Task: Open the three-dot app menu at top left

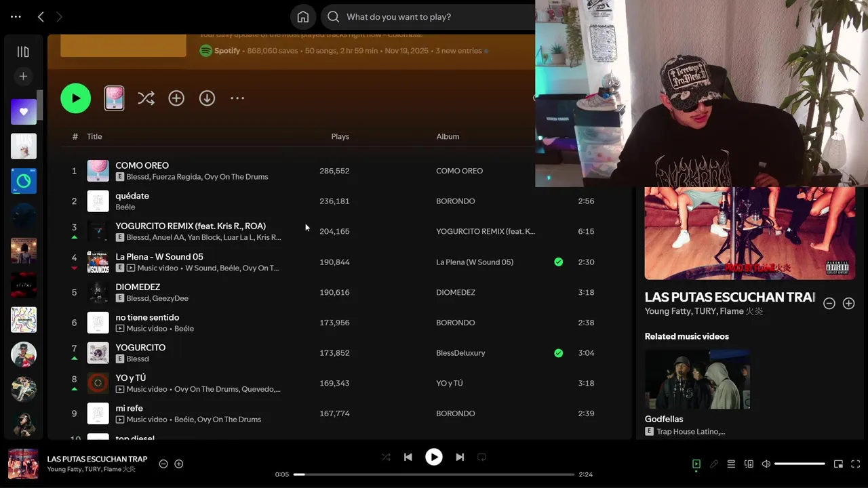Action: (16, 17)
